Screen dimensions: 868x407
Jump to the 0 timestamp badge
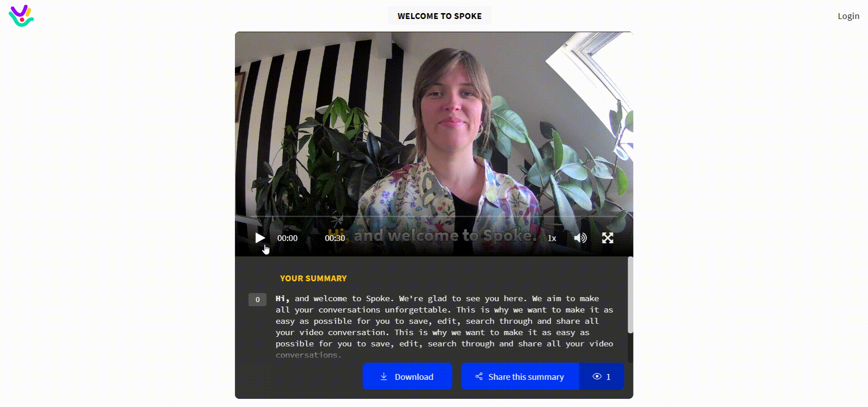(x=258, y=299)
